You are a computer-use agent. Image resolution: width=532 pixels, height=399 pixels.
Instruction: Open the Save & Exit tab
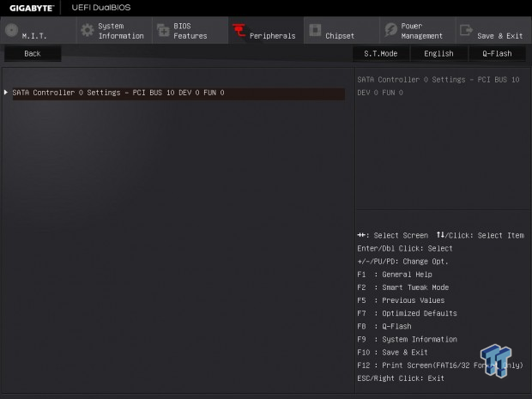pos(493,31)
